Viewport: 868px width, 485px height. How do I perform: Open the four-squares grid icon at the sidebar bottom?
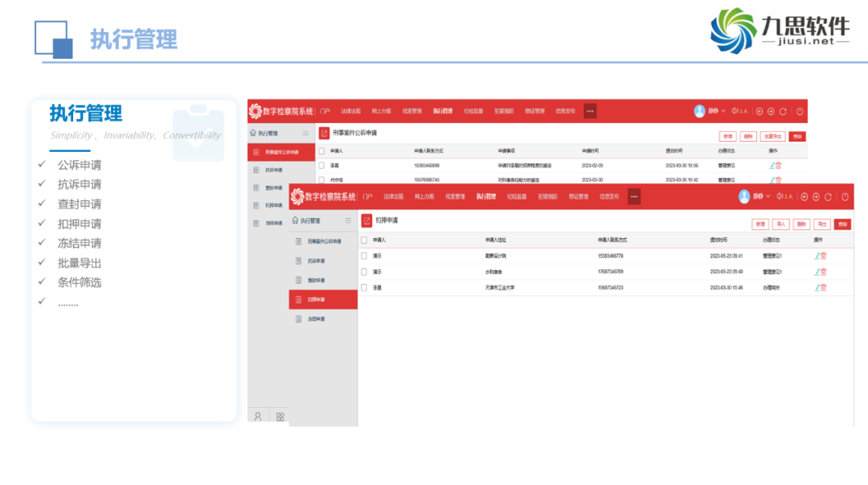280,417
